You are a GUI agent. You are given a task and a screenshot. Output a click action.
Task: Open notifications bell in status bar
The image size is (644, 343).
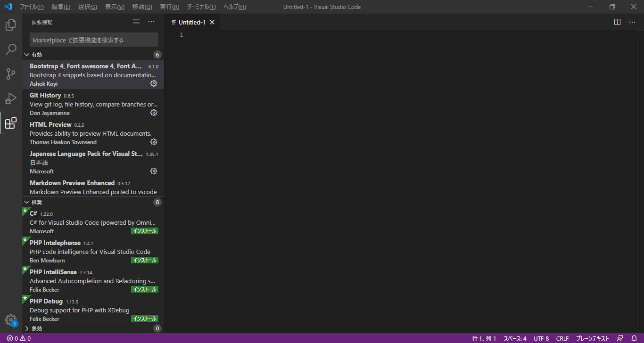tap(634, 338)
